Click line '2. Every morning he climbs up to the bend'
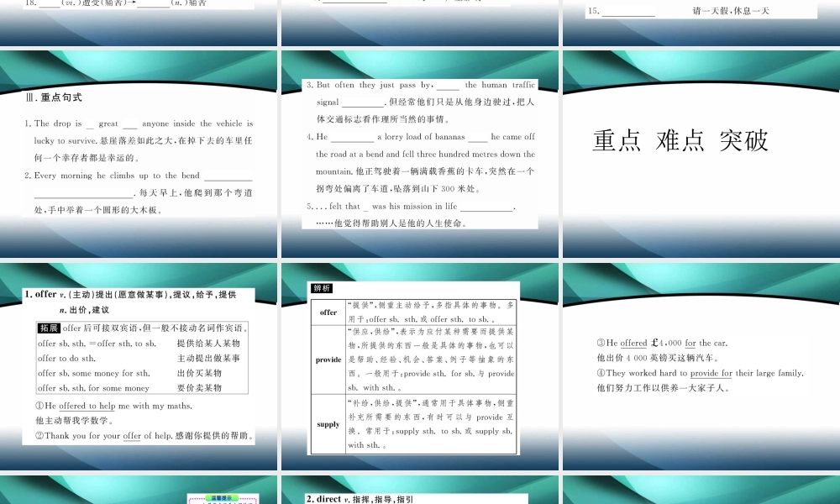Viewport: 840px width, 504px height. coord(139,176)
